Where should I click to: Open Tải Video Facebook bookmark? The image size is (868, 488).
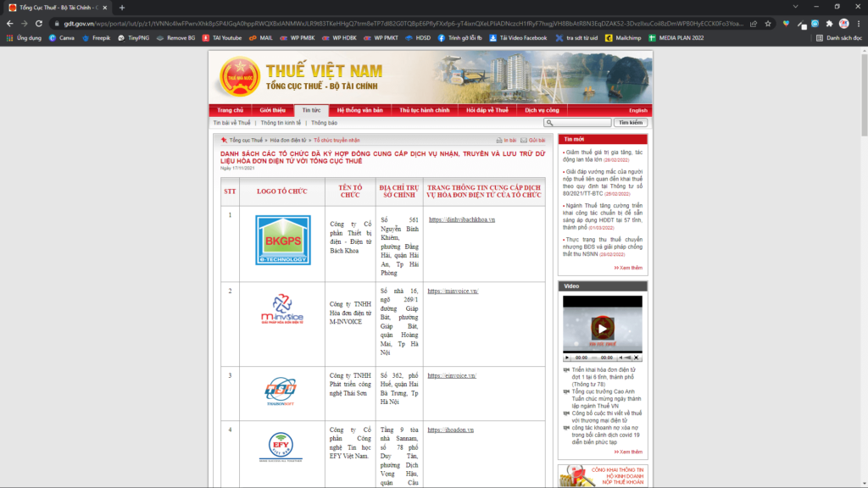518,38
